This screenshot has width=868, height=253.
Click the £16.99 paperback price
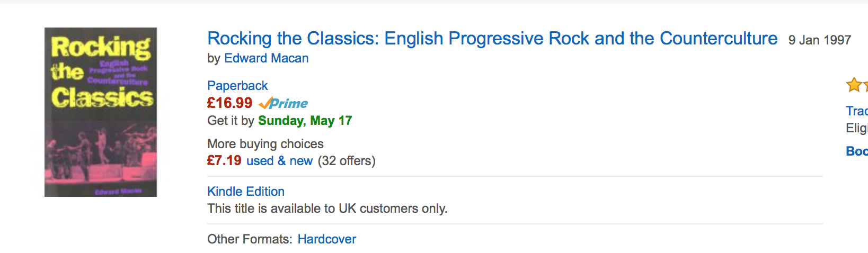pyautogui.click(x=229, y=103)
